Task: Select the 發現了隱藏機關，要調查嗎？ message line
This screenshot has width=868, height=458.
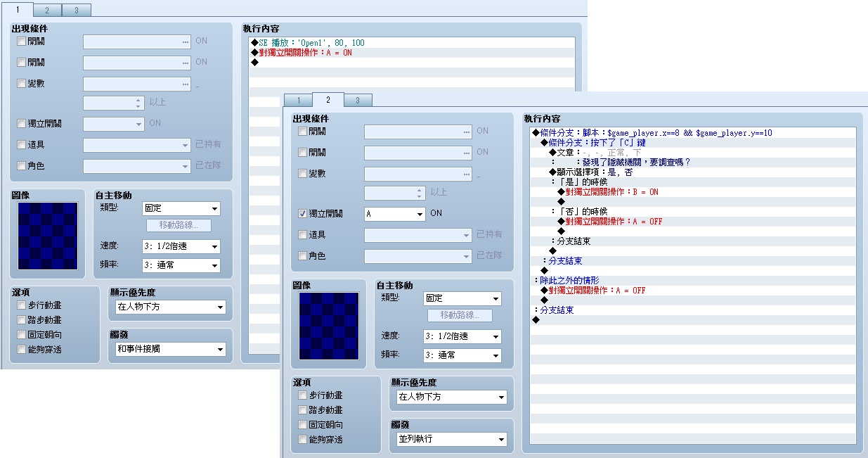Action: pos(692,163)
